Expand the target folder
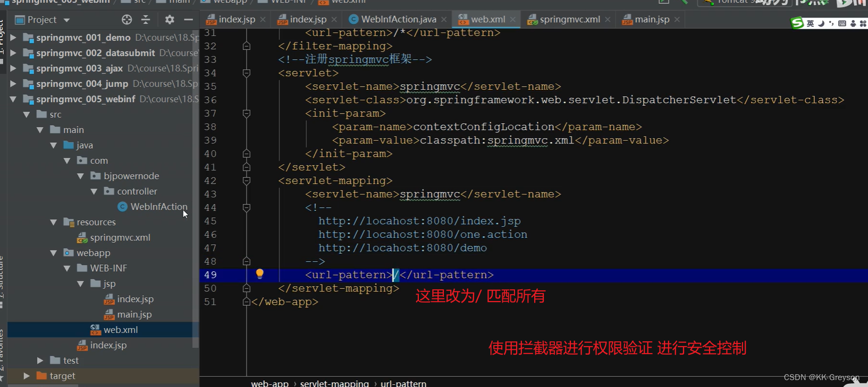The image size is (868, 387). pos(27,376)
